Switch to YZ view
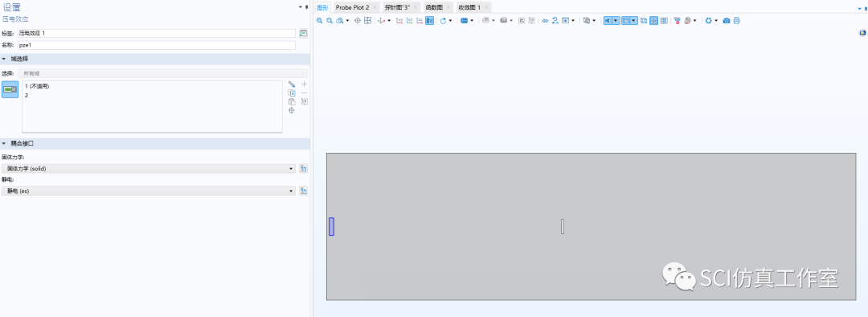The image size is (868, 317). pos(410,20)
